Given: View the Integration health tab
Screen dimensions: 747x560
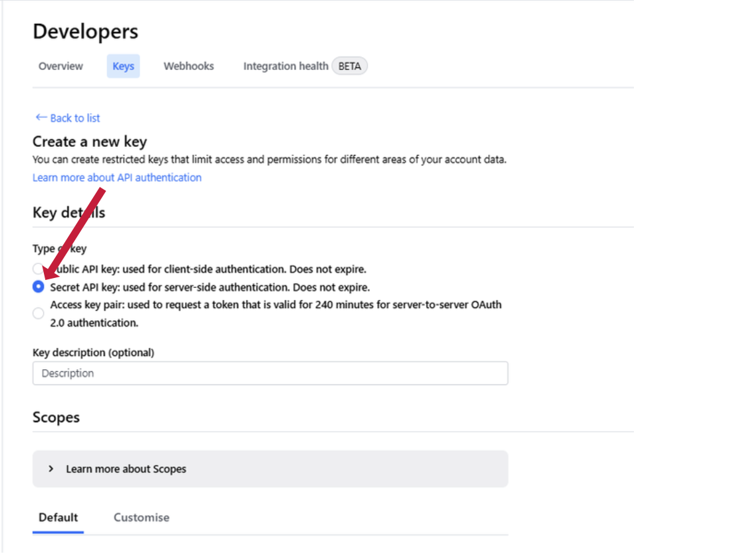Looking at the screenshot, I should (285, 66).
